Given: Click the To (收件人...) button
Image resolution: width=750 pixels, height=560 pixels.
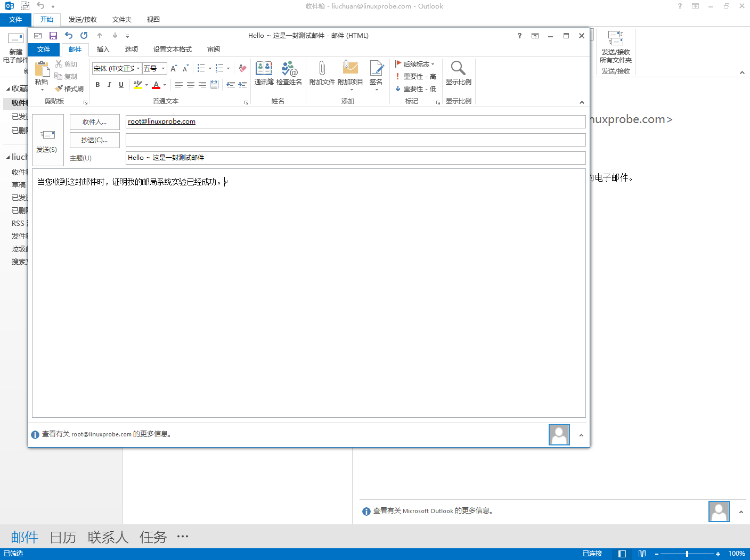Looking at the screenshot, I should point(94,122).
